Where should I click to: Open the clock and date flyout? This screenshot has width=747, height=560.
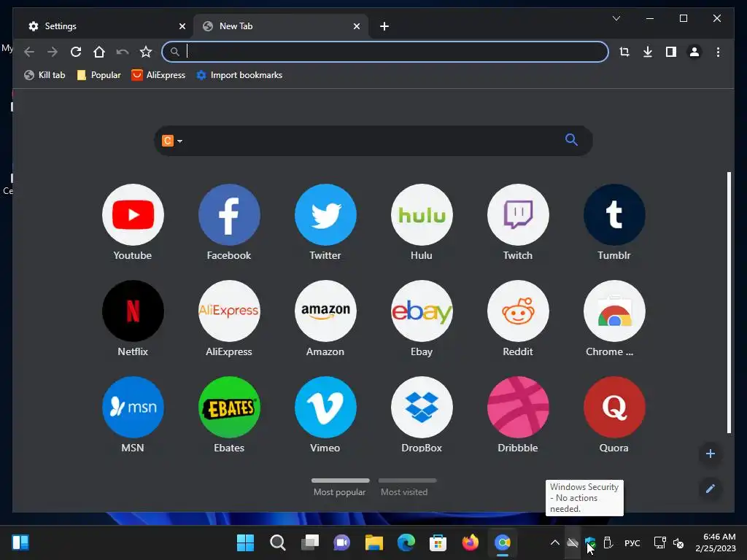pos(716,542)
